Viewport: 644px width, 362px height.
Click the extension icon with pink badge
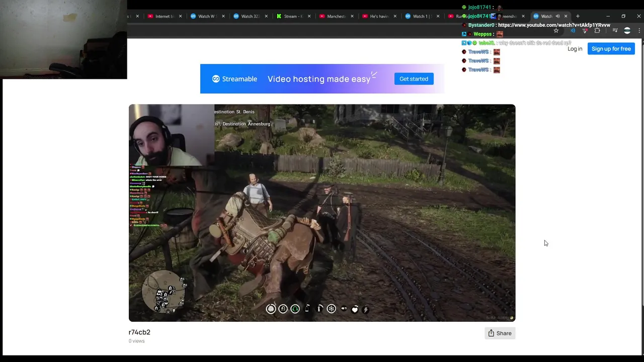pos(585,31)
